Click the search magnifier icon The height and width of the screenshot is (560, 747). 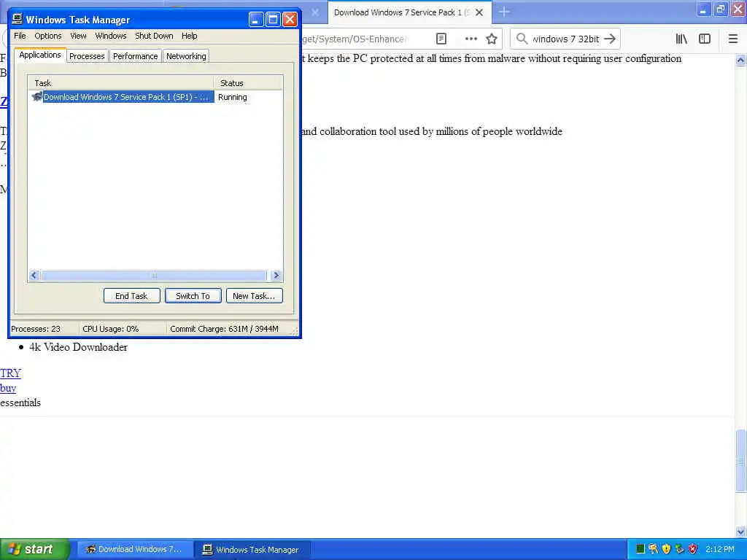522,39
